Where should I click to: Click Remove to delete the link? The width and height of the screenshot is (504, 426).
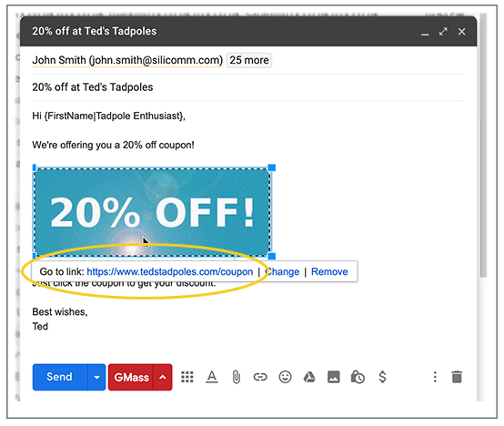click(329, 271)
